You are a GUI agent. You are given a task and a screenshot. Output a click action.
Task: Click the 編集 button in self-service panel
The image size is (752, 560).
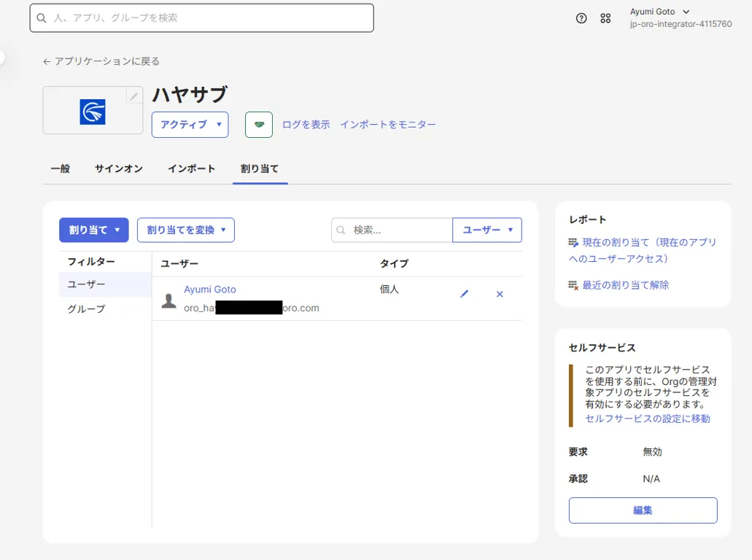643,510
